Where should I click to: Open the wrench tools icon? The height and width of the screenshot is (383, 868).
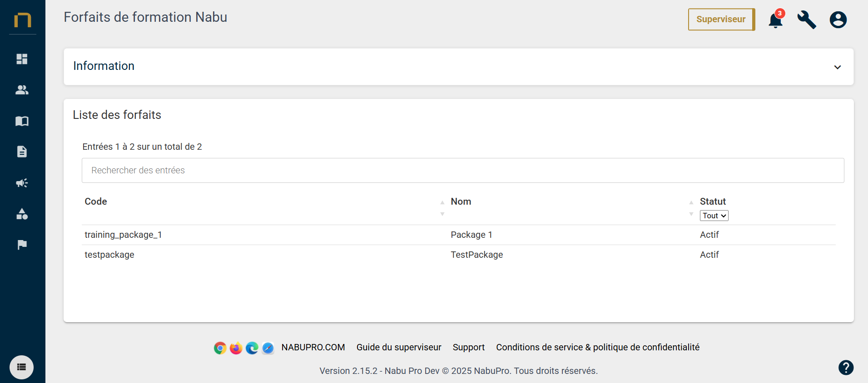click(807, 20)
